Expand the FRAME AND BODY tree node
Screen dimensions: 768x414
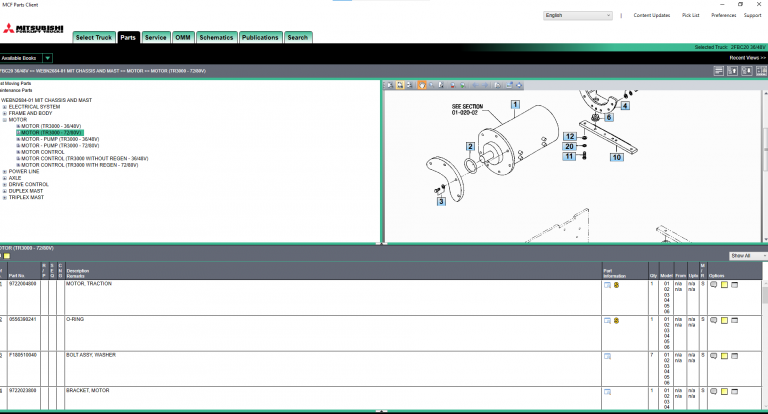(5, 113)
